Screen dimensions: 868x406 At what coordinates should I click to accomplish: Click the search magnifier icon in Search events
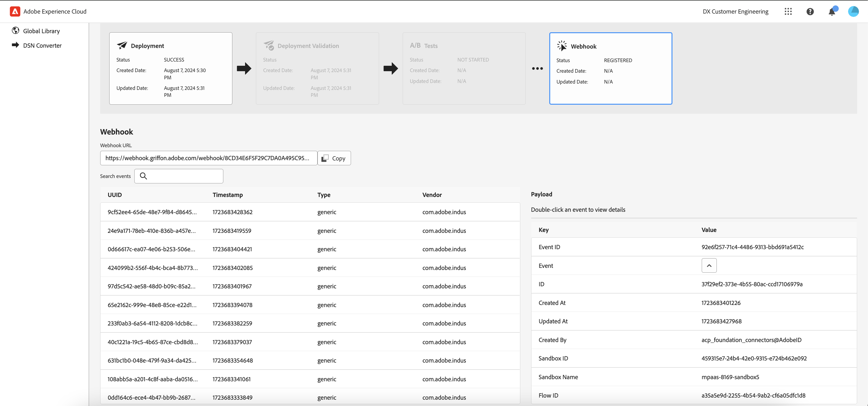click(143, 176)
